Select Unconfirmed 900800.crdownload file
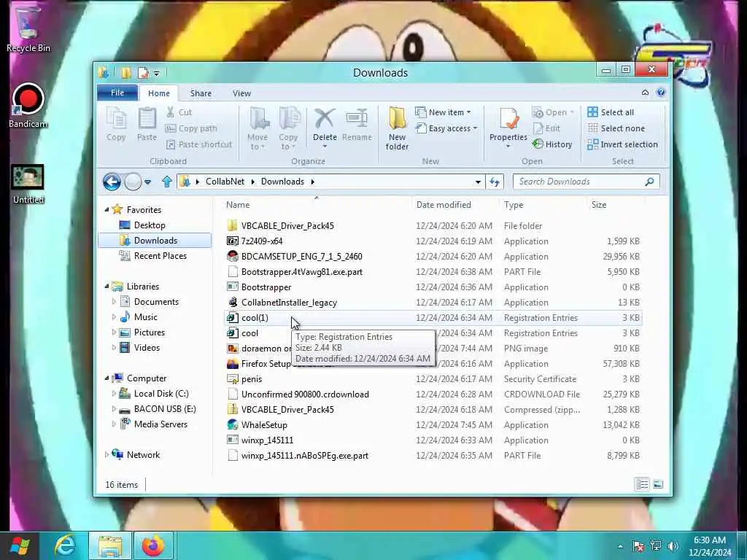This screenshot has width=747, height=560. (433, 394)
